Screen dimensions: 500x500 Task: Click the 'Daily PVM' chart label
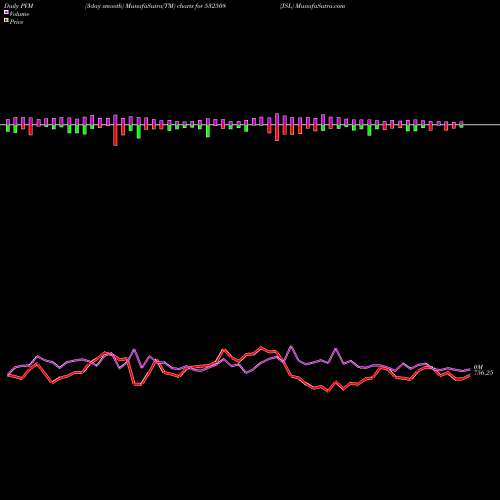(x=19, y=6)
